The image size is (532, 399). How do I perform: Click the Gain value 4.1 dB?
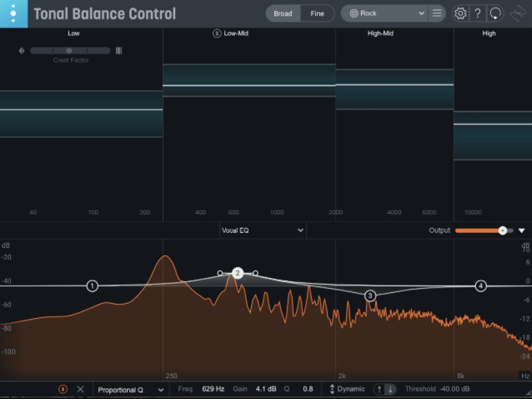[266, 389]
